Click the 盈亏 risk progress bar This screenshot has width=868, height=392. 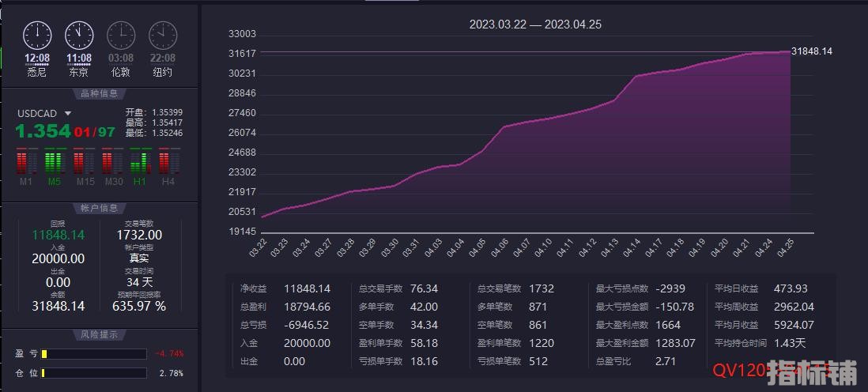94,354
